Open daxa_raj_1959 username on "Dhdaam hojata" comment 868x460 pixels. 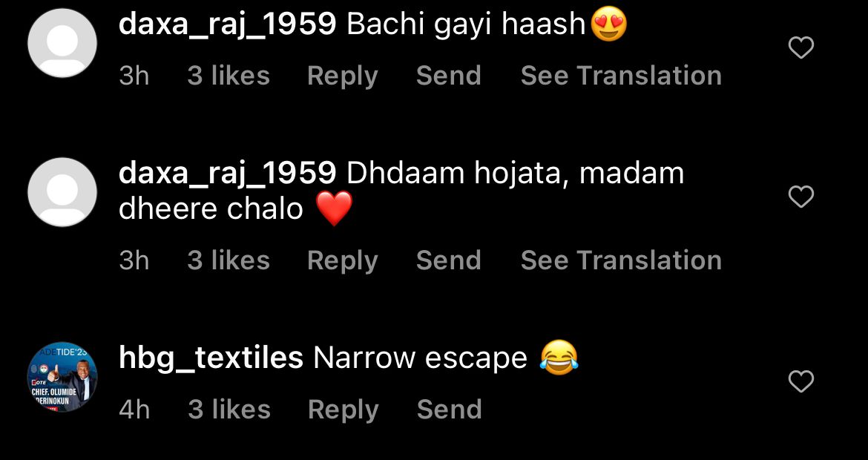point(228,174)
